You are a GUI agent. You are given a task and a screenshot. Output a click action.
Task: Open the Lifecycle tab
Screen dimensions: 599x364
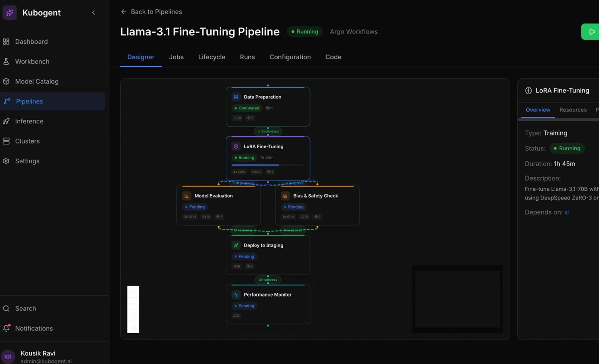(x=212, y=57)
